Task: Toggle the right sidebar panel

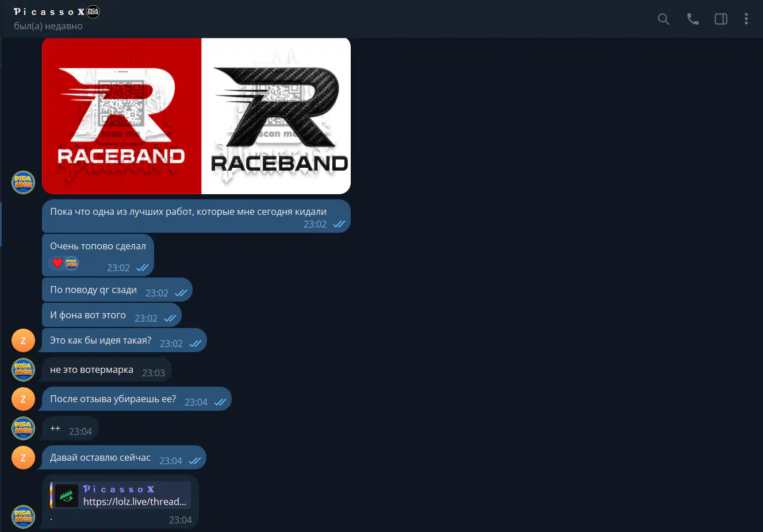Action: tap(721, 19)
